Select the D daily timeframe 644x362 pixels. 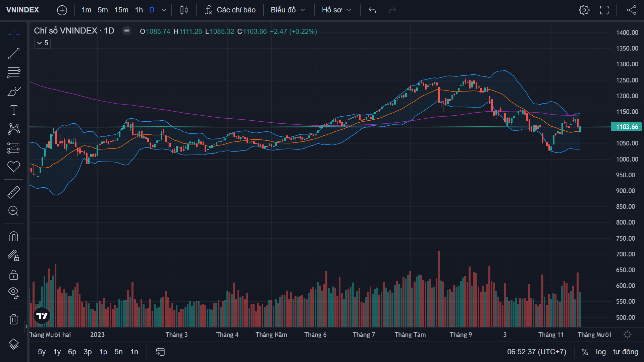[152, 10]
